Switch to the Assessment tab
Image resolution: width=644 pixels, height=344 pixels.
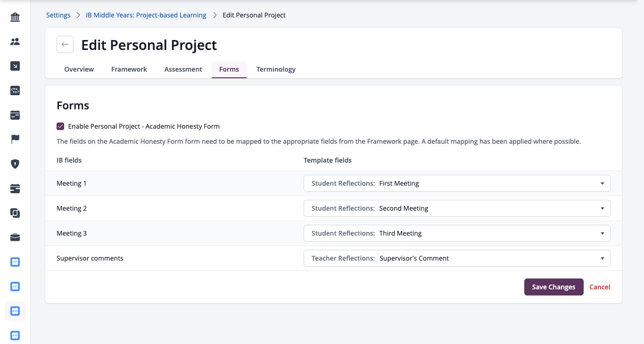(183, 69)
